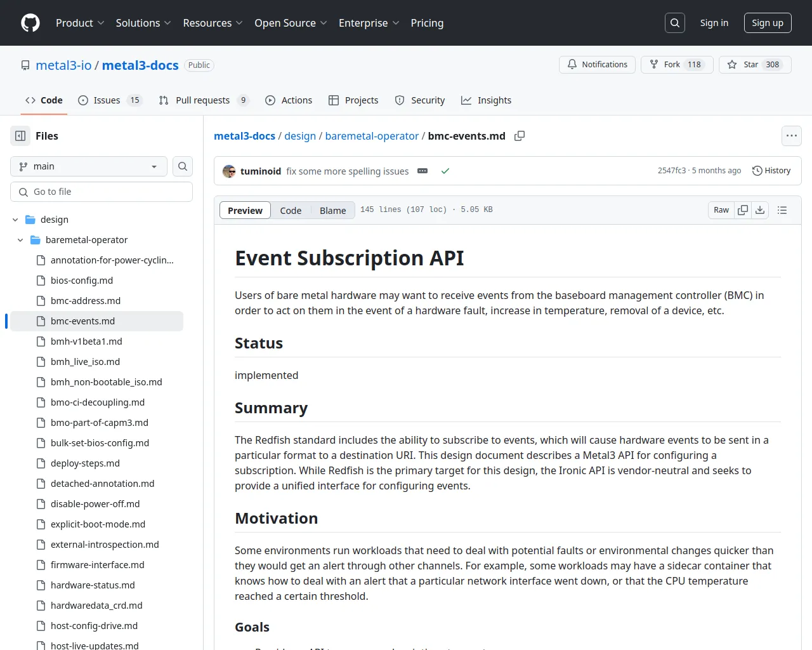Click the Sign up button
The width and height of the screenshot is (812, 650).
pos(768,23)
